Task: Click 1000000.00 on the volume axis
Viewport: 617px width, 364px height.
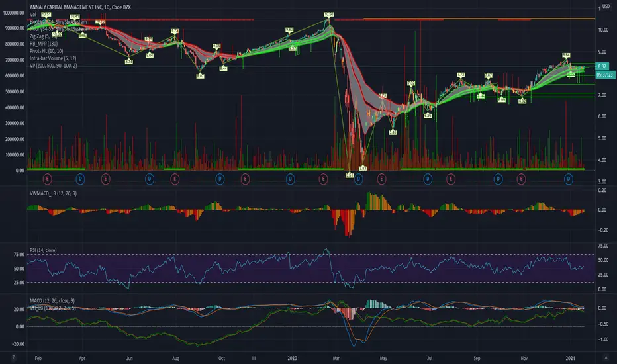Action: point(13,13)
